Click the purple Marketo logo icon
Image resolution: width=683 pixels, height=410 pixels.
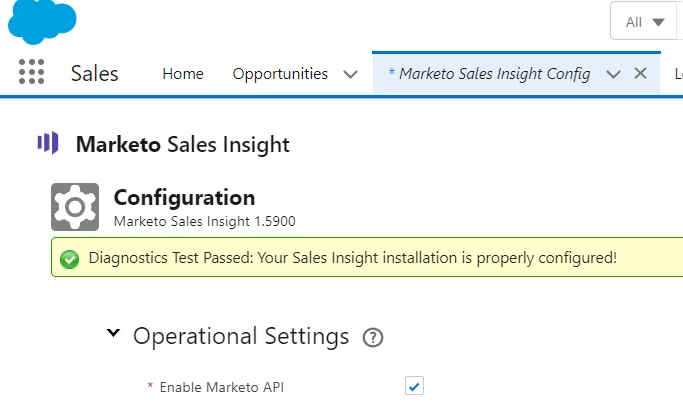48,143
